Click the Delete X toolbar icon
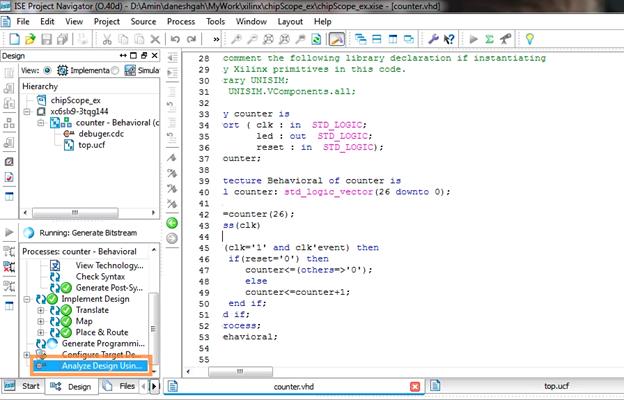The height and width of the screenshot is (400, 624). [x=155, y=39]
